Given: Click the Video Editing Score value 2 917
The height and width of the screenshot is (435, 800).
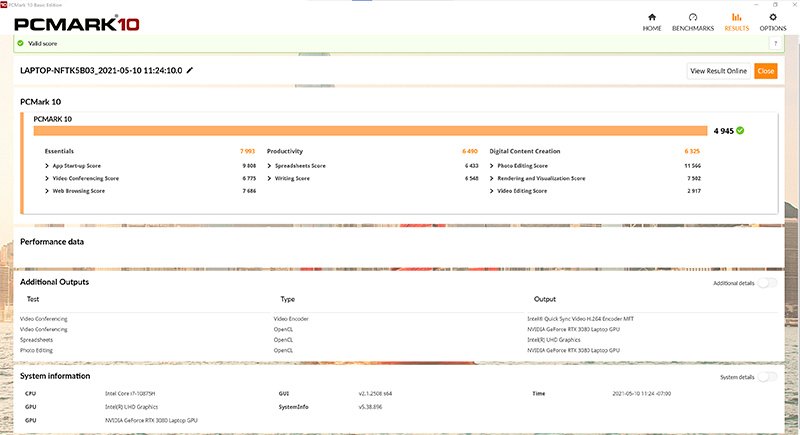Looking at the screenshot, I should tap(694, 191).
